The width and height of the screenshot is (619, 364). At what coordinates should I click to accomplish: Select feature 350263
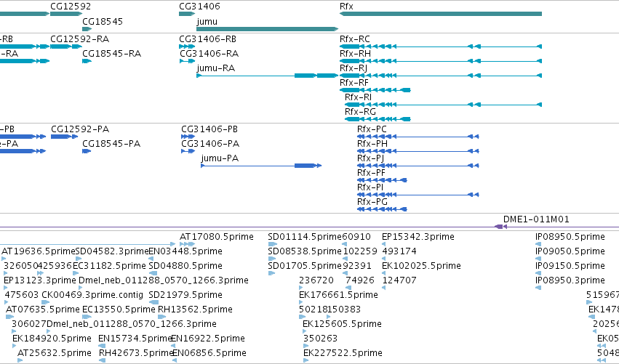coord(320,339)
